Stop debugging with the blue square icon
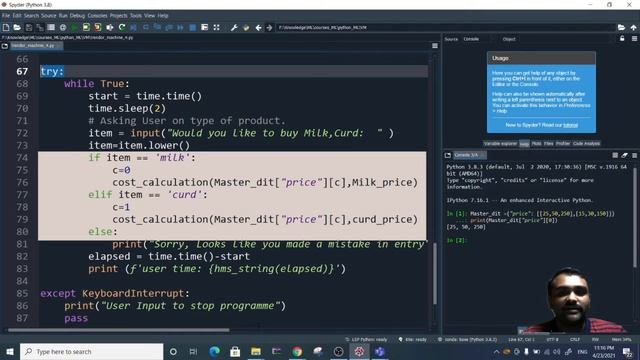Viewport: 640px width, 360px height. point(193,27)
